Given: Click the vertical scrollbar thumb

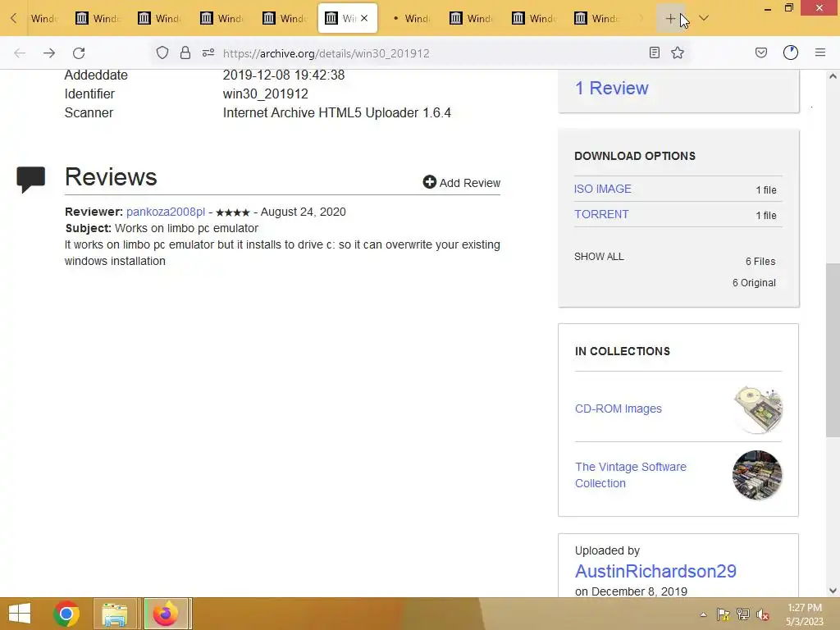Looking at the screenshot, I should tap(833, 349).
